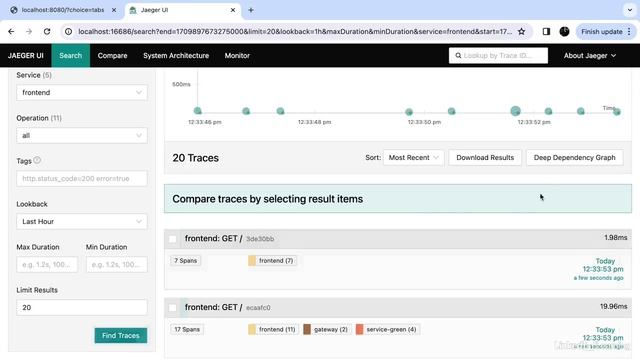The width and height of the screenshot is (640, 360).
Task: Click the Min Duration input
Action: (x=116, y=264)
